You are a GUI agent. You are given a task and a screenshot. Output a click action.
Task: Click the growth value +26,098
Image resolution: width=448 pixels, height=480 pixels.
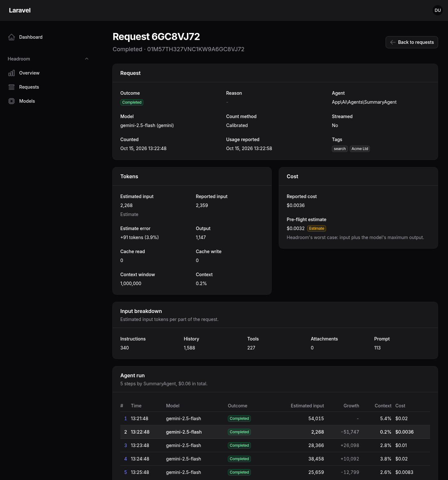click(x=350, y=445)
